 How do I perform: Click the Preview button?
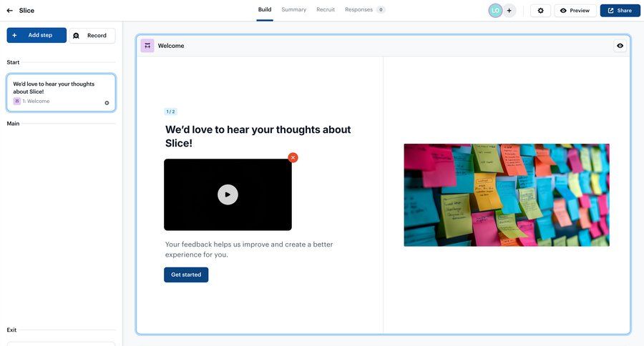(575, 11)
